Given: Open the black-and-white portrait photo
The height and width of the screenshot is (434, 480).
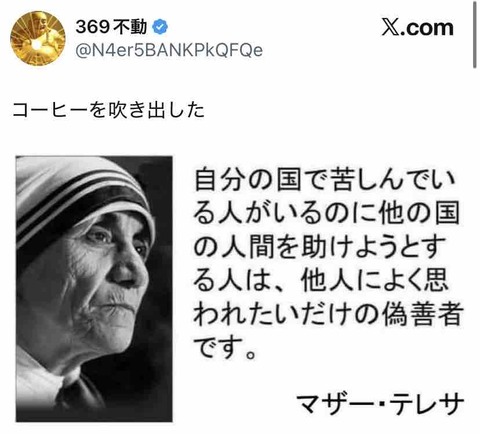Looking at the screenshot, I should click(94, 289).
